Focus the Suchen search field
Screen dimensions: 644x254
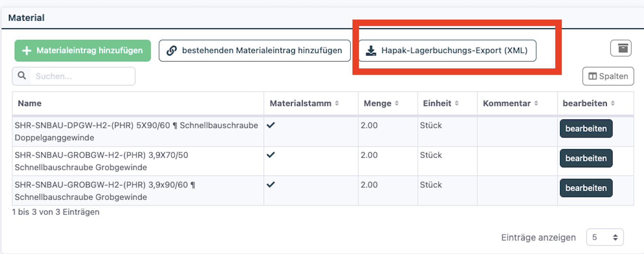tap(83, 76)
